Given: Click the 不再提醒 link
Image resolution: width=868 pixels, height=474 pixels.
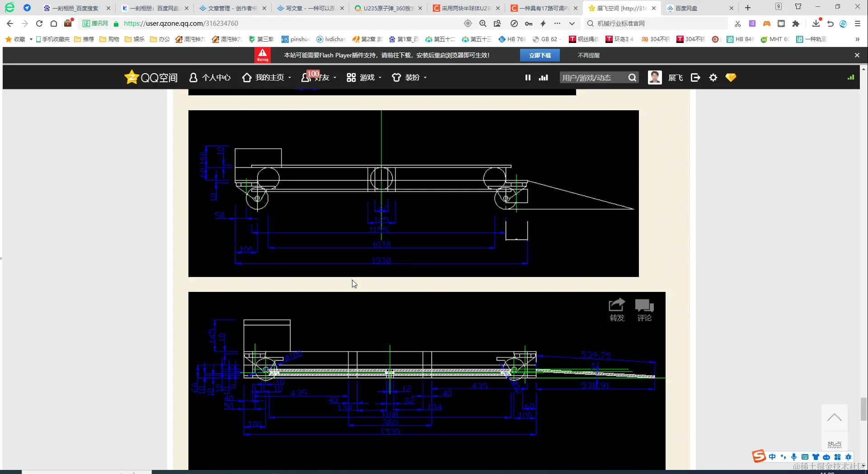Looking at the screenshot, I should click(x=589, y=55).
